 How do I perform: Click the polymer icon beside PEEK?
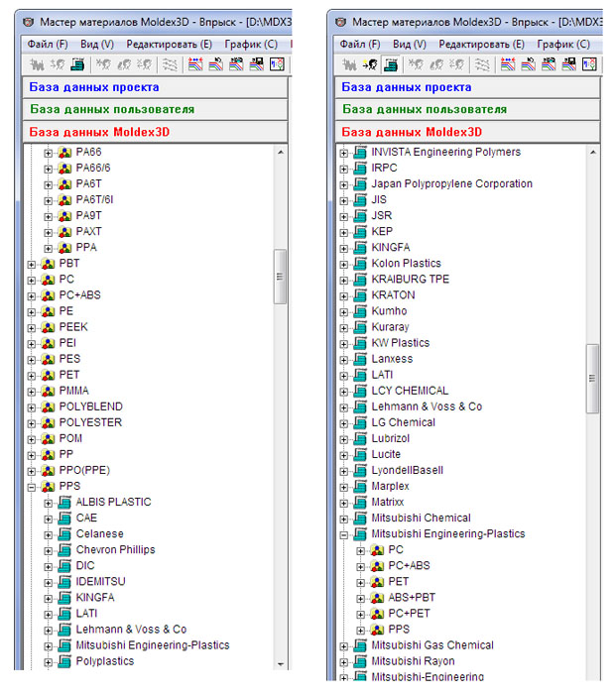pos(48,327)
